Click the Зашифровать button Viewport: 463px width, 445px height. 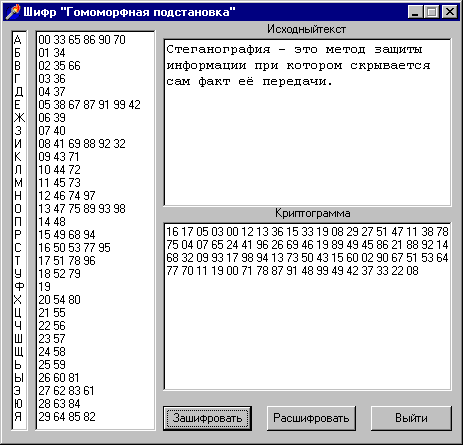[207, 418]
